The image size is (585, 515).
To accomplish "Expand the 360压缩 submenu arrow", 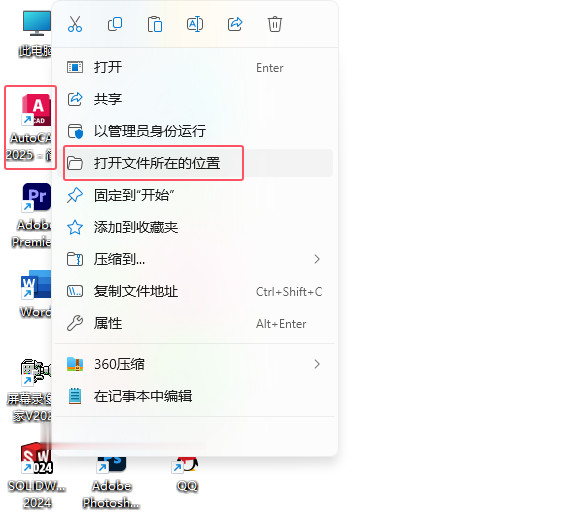I will coord(317,364).
